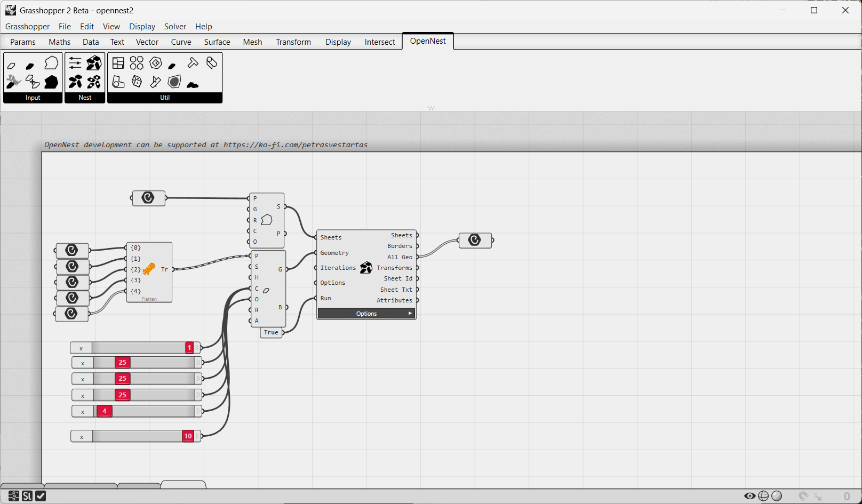Click the slider handle showing value 4
This screenshot has height=504, width=862.
click(105, 411)
